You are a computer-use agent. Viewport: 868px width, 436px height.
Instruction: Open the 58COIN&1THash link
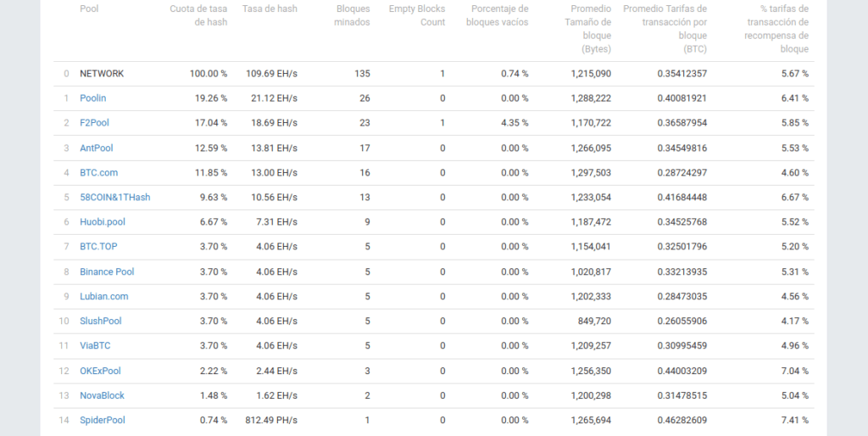pos(114,198)
